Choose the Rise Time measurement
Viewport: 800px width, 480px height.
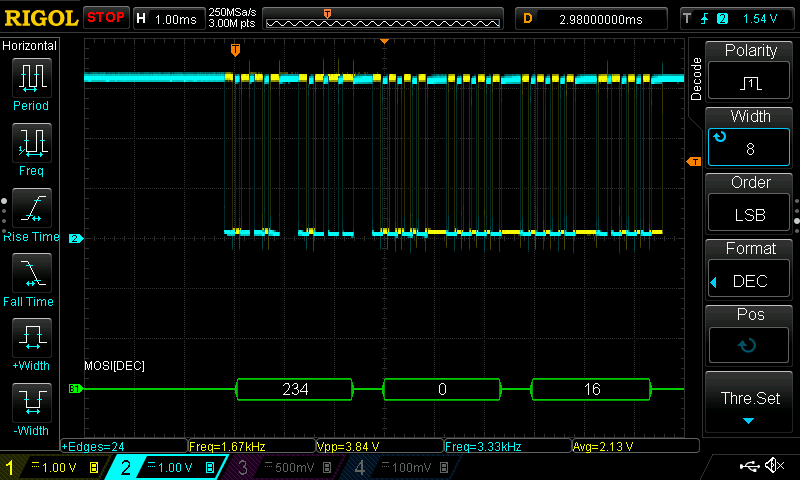pos(31,209)
